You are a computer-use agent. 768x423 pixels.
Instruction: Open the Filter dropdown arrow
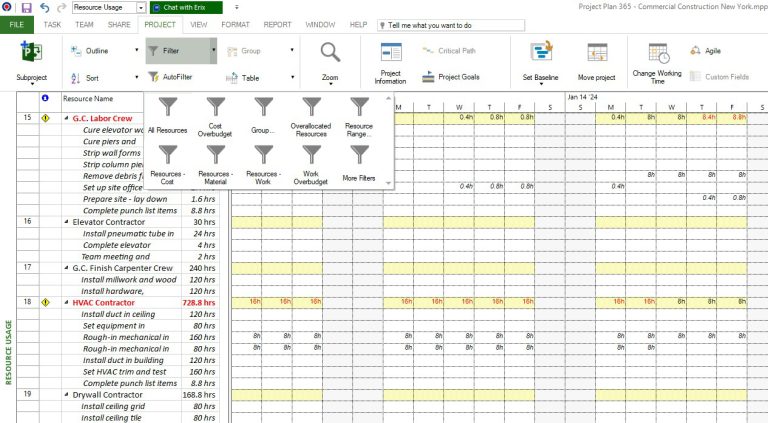pyautogui.click(x=214, y=50)
